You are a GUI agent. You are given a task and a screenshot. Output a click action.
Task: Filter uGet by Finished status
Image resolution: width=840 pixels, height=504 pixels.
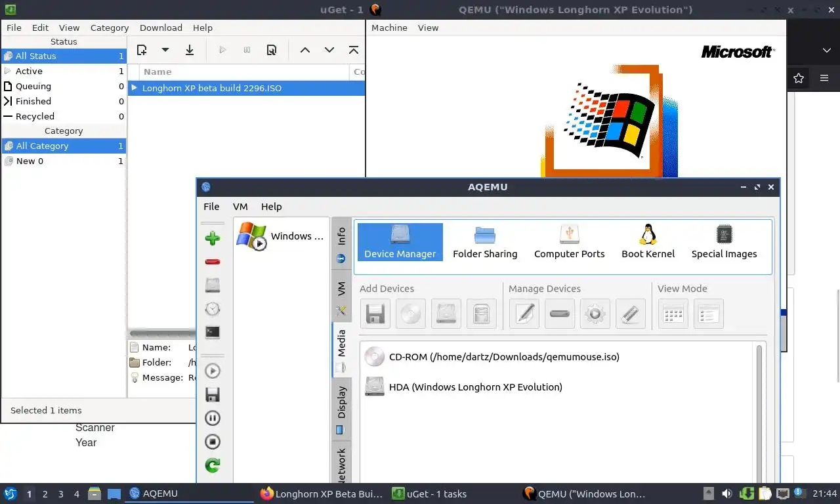click(x=64, y=101)
